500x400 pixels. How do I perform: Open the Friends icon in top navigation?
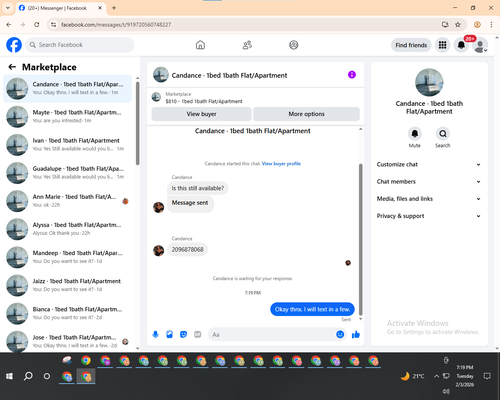pyautogui.click(x=247, y=45)
